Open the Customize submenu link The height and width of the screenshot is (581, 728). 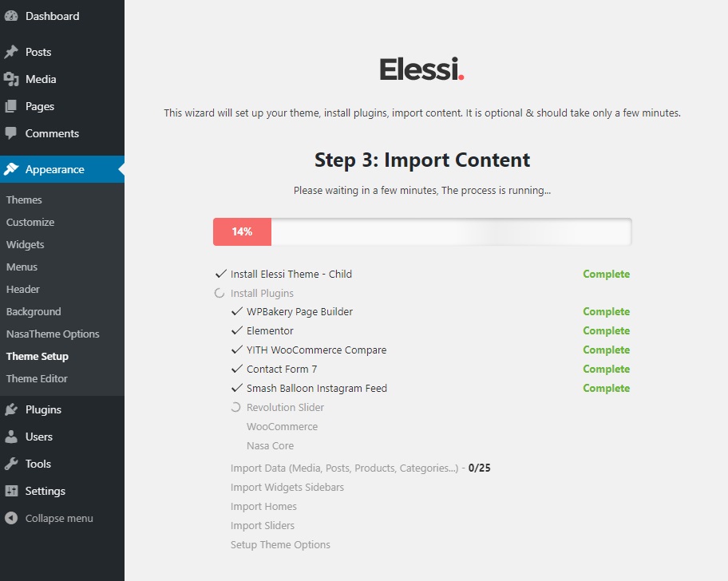pyautogui.click(x=30, y=223)
